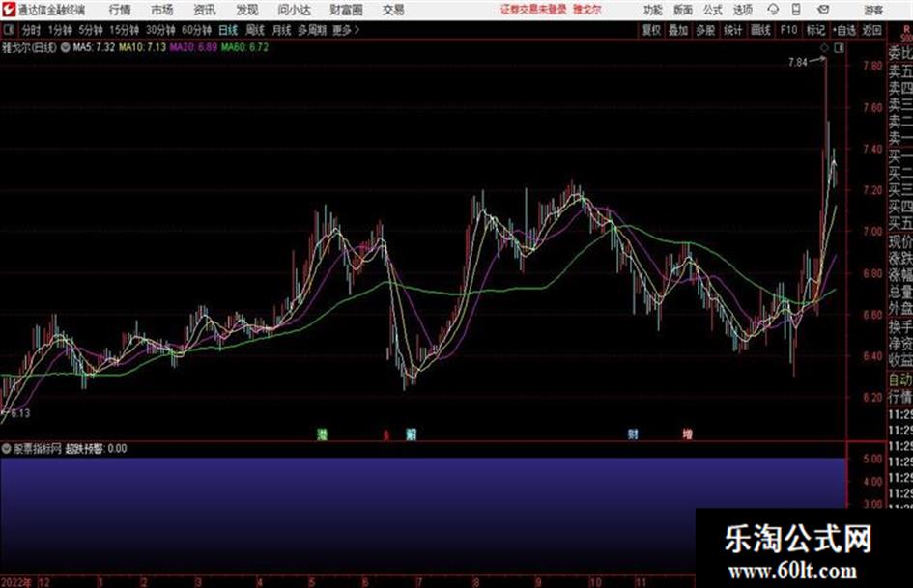Toggle the panel icon left of 分时
This screenshot has height=588, width=913.
[9, 30]
